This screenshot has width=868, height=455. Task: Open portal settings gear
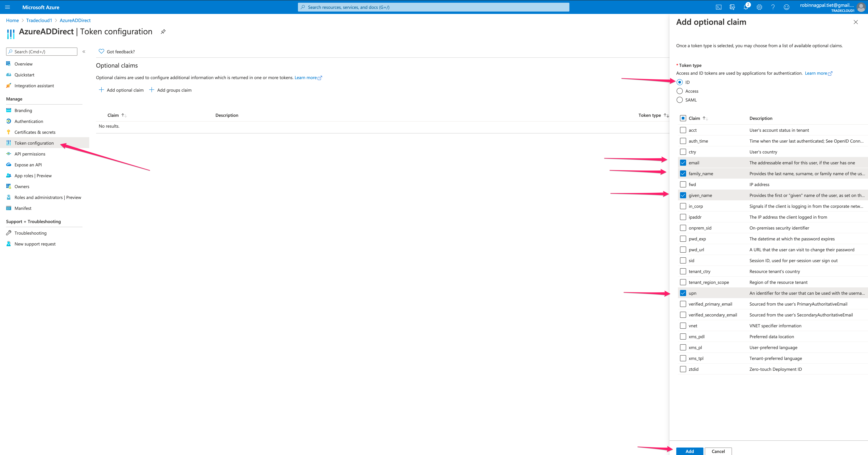coord(759,7)
